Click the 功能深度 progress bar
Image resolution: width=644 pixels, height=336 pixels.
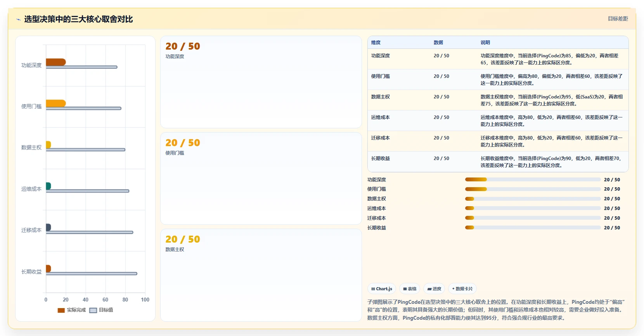[x=533, y=179]
